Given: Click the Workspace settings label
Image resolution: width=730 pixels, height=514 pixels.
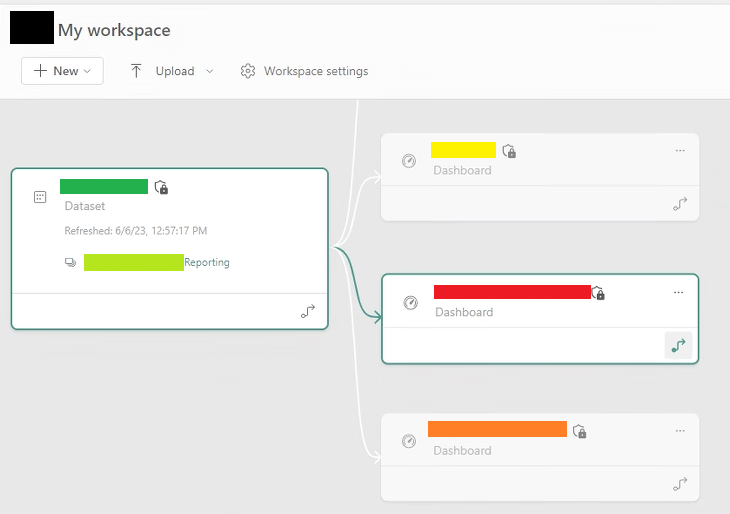Looking at the screenshot, I should (316, 71).
